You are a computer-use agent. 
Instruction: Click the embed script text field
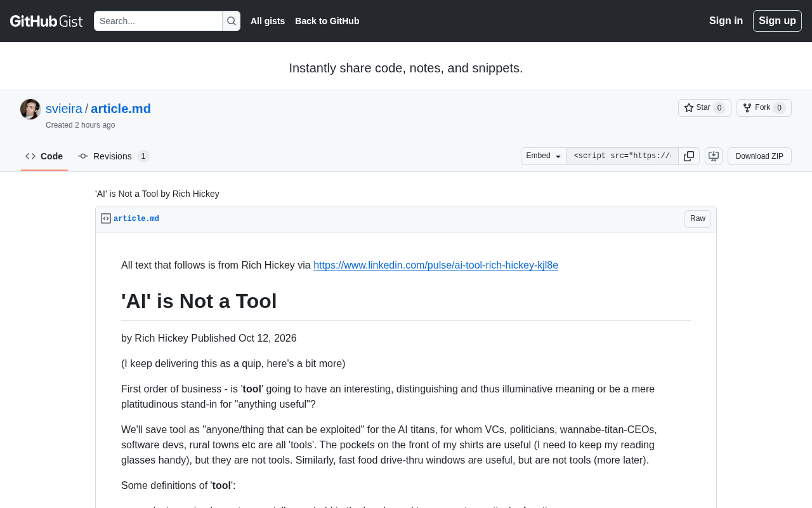pos(622,156)
